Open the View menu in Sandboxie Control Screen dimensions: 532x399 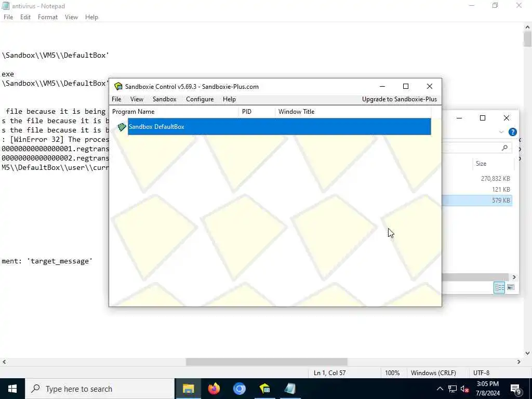pos(137,99)
